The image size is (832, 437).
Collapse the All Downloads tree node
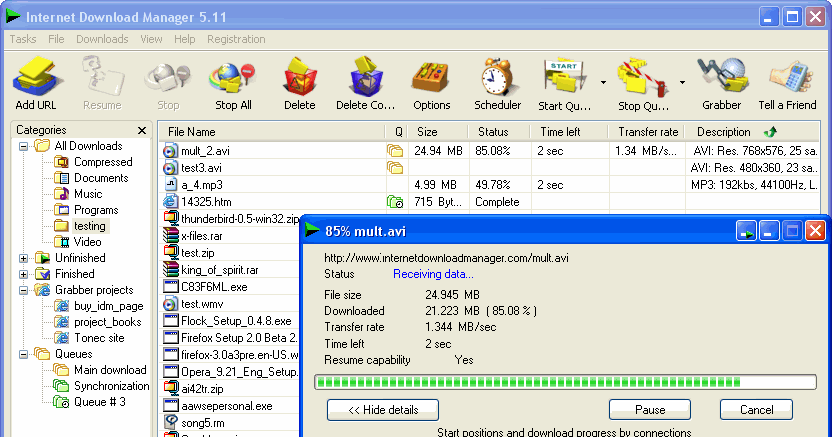tap(23, 146)
